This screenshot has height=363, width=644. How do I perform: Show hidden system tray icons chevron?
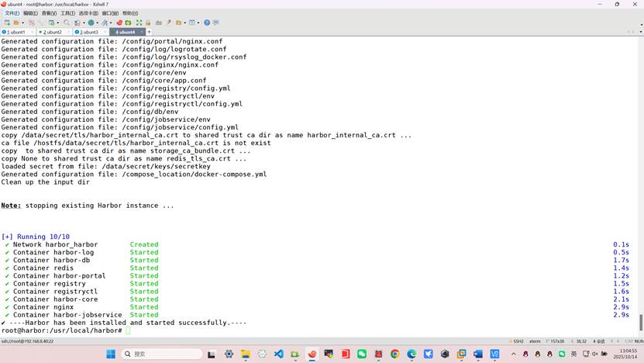(x=513, y=354)
